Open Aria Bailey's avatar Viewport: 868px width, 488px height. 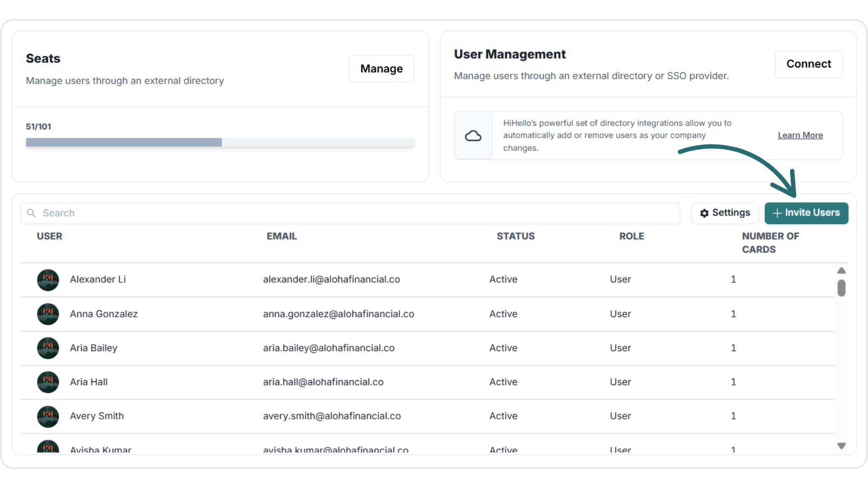pyautogui.click(x=48, y=348)
